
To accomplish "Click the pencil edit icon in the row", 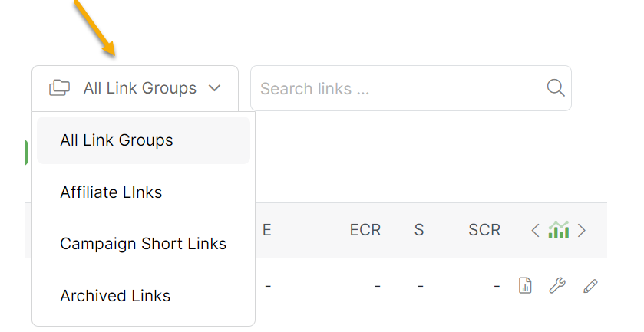I will tap(590, 286).
